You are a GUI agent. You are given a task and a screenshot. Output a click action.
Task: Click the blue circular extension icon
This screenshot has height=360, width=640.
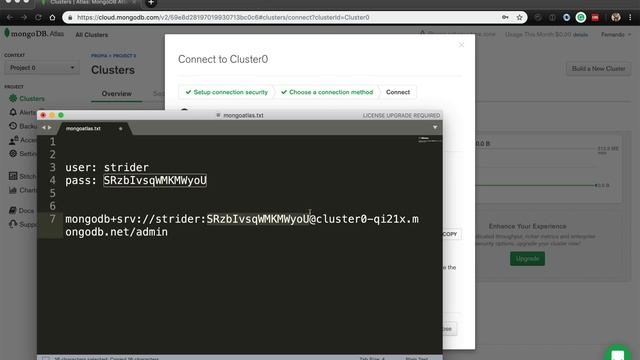567,18
